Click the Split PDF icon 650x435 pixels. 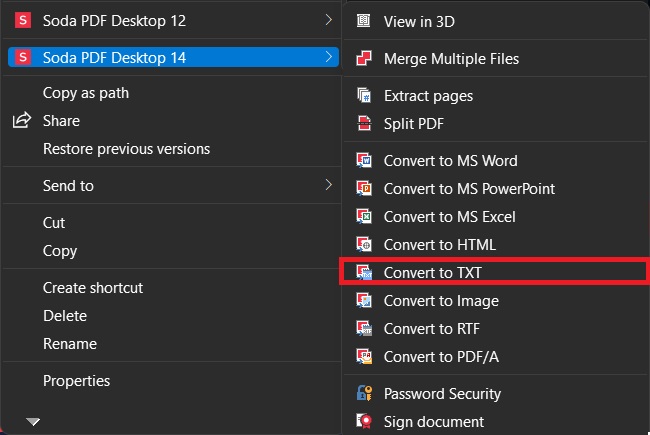point(364,123)
